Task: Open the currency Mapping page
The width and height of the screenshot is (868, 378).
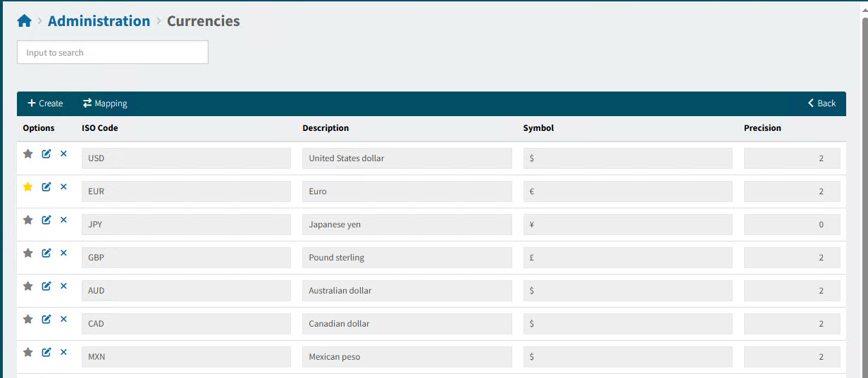Action: [105, 103]
